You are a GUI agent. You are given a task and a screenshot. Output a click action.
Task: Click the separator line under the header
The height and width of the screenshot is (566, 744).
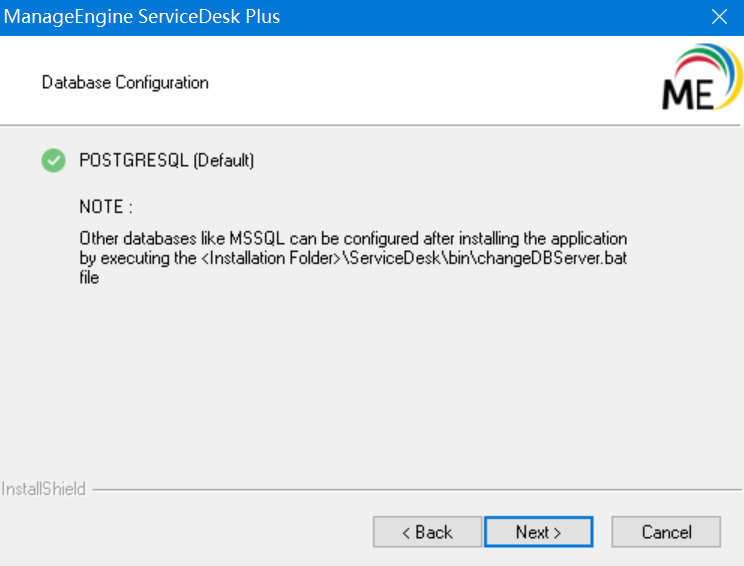pos(372,125)
